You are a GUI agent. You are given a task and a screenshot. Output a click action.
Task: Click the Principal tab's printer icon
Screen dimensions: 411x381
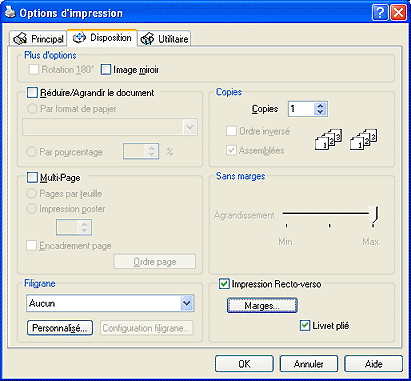20,38
